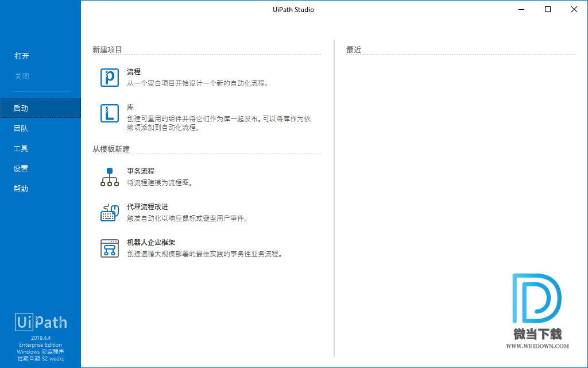Screen dimensions: 588x368
Task: Click description 将流程建模为流程图
Action: tap(160, 183)
